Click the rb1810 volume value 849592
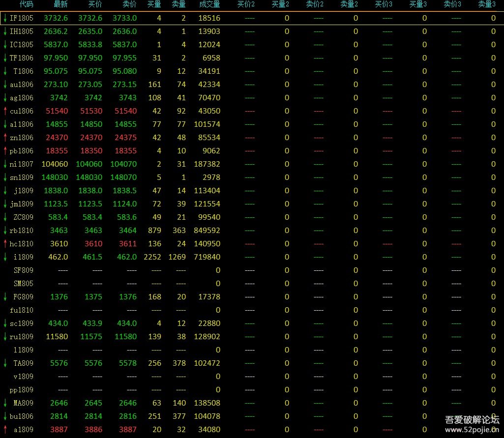Screen dimensions: 504x438 tap(207, 231)
